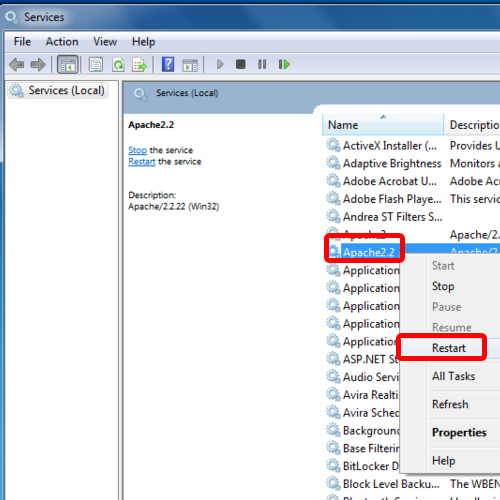The height and width of the screenshot is (500, 500).
Task: Select the Avira Realti... service row
Action: pos(370,395)
